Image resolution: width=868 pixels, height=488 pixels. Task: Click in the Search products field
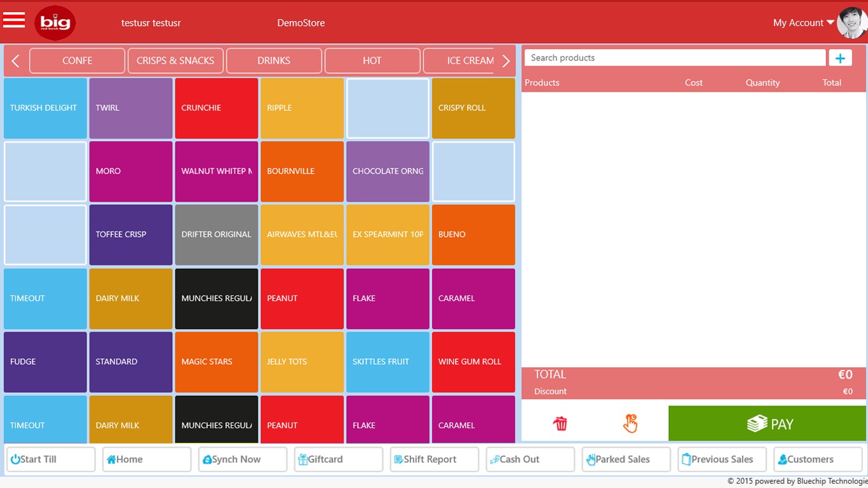tap(675, 58)
